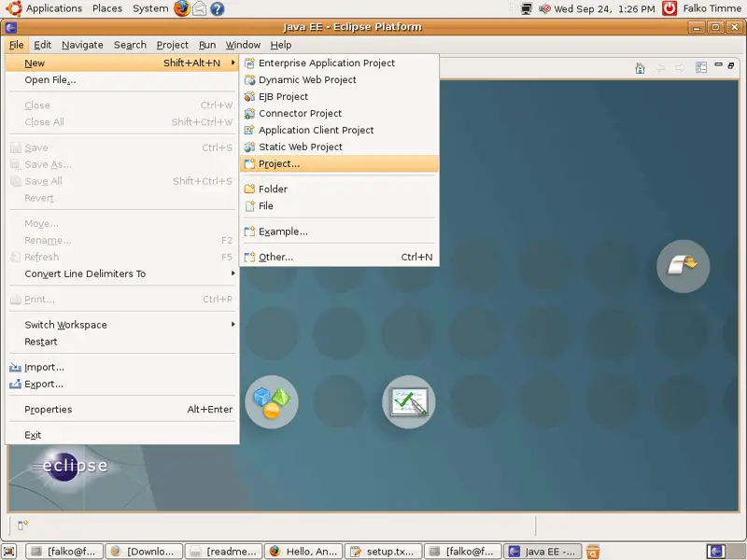Open the Ubuntu Applications menu
This screenshot has height=560, width=747.
pos(54,8)
